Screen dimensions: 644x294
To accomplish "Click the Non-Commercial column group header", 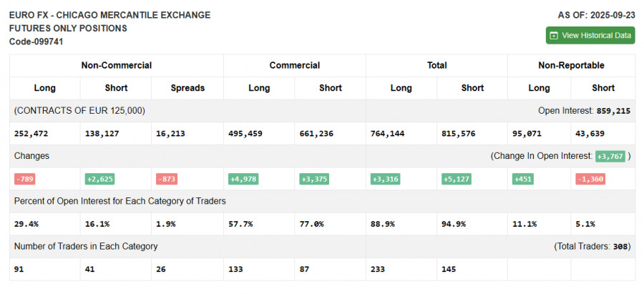I will pos(116,65).
